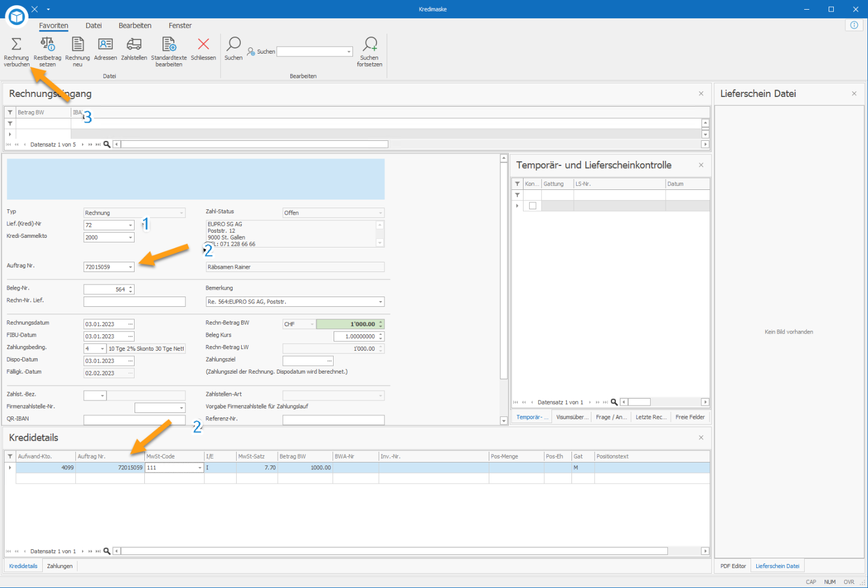Click the filter icon in the Rechnungseingang grid header
The height and width of the screenshot is (588, 868).
click(10, 112)
